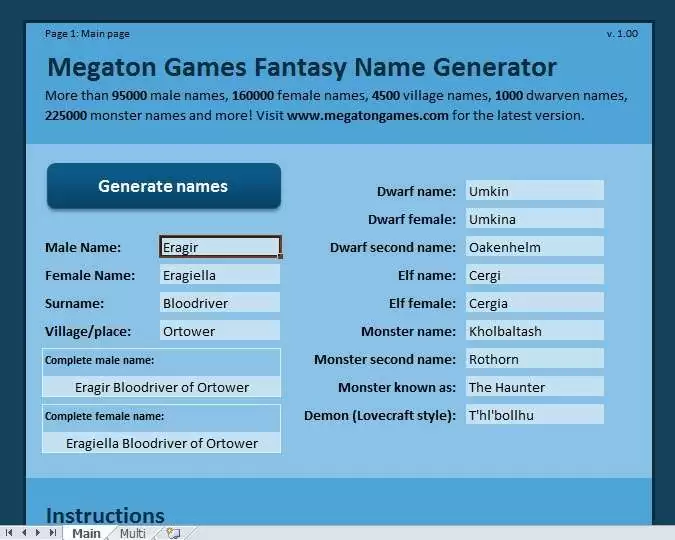Click the insert new worksheet icon
This screenshot has height=540, width=675.
click(173, 533)
